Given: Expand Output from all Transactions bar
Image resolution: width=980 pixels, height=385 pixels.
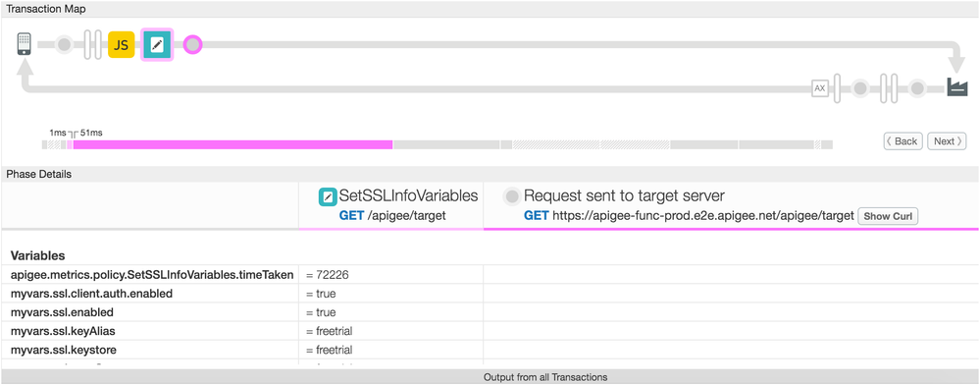Looking at the screenshot, I should [x=490, y=377].
